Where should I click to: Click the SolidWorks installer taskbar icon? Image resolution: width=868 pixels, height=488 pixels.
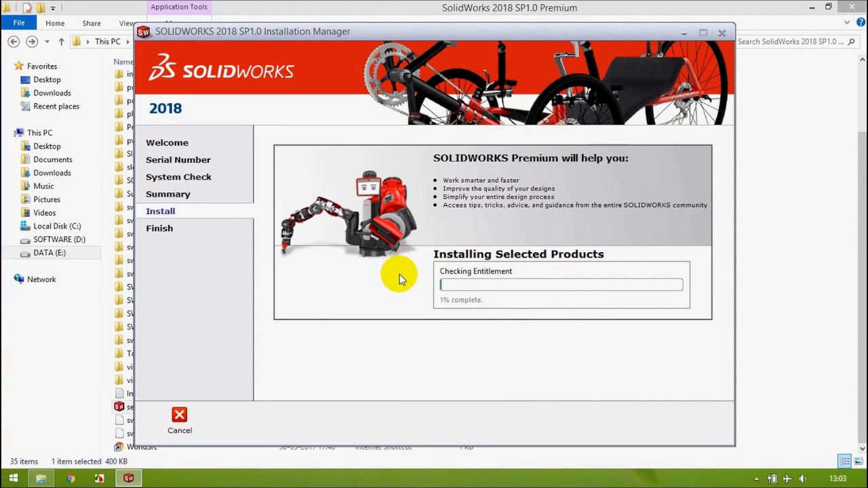click(129, 479)
